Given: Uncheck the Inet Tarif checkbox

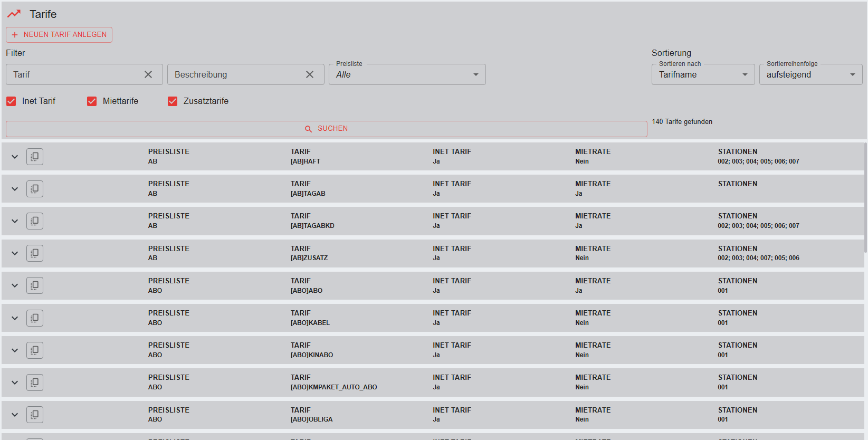Looking at the screenshot, I should (x=11, y=101).
